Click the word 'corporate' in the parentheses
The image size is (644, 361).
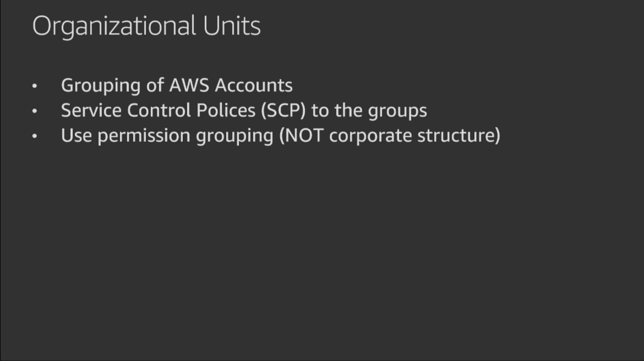[370, 136]
